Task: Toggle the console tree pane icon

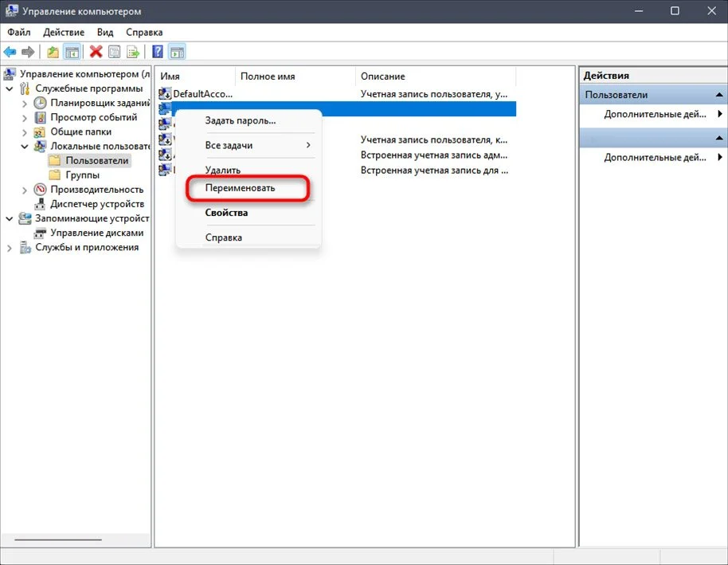Action: [x=72, y=52]
